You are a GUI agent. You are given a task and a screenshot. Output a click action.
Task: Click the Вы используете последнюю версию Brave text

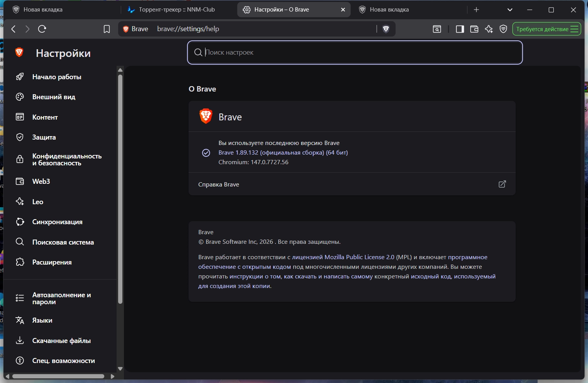click(279, 143)
